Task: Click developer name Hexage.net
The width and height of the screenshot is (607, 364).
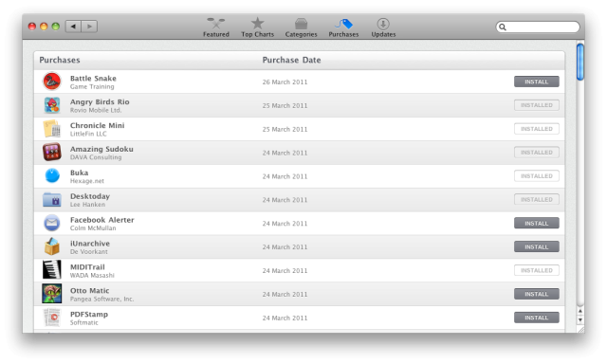Action: point(86,181)
